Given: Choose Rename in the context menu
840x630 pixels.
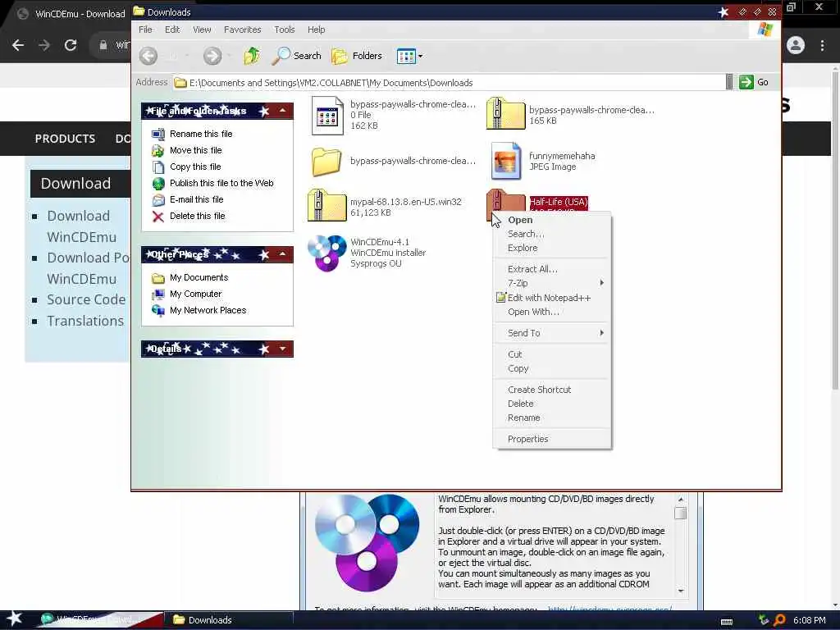Looking at the screenshot, I should (552, 418).
